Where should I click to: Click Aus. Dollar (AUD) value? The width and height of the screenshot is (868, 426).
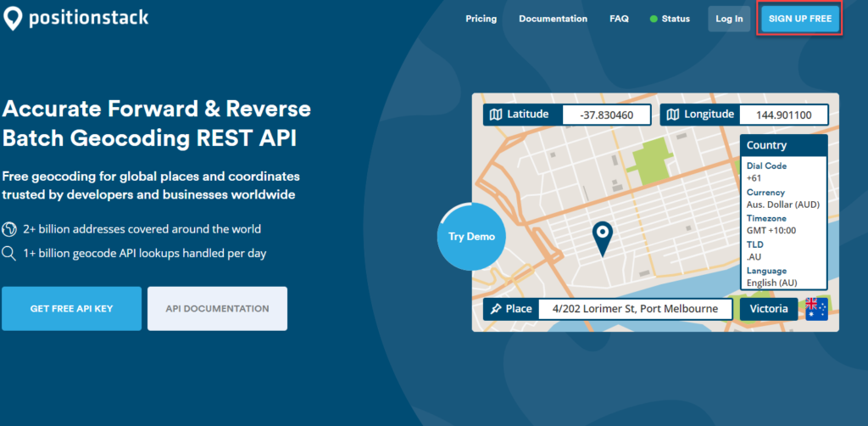(x=782, y=205)
